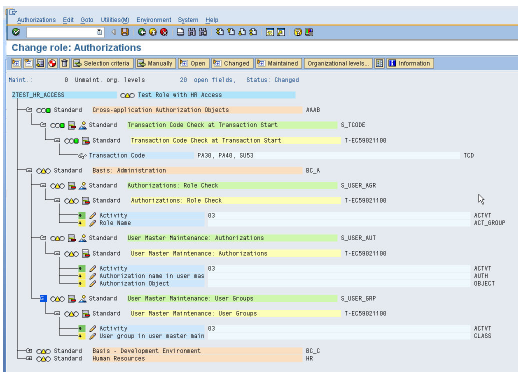Click the Changed button
The width and height of the screenshot is (526, 375).
232,63
